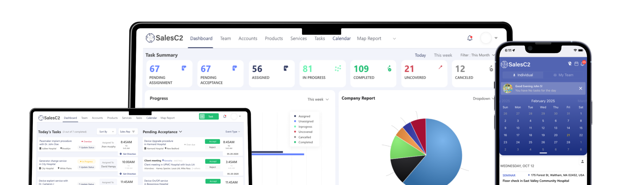Select the Individual toggle on the phone
644x185 pixels.
(x=523, y=75)
